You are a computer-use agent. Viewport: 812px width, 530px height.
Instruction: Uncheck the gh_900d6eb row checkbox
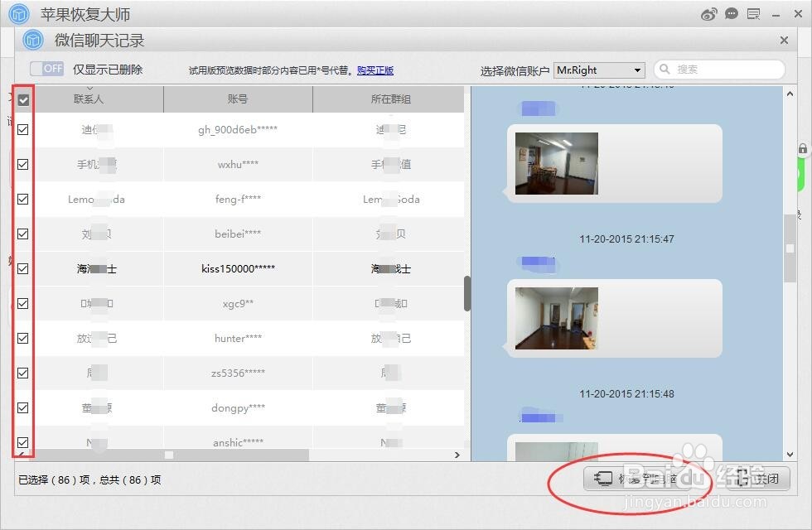(23, 129)
